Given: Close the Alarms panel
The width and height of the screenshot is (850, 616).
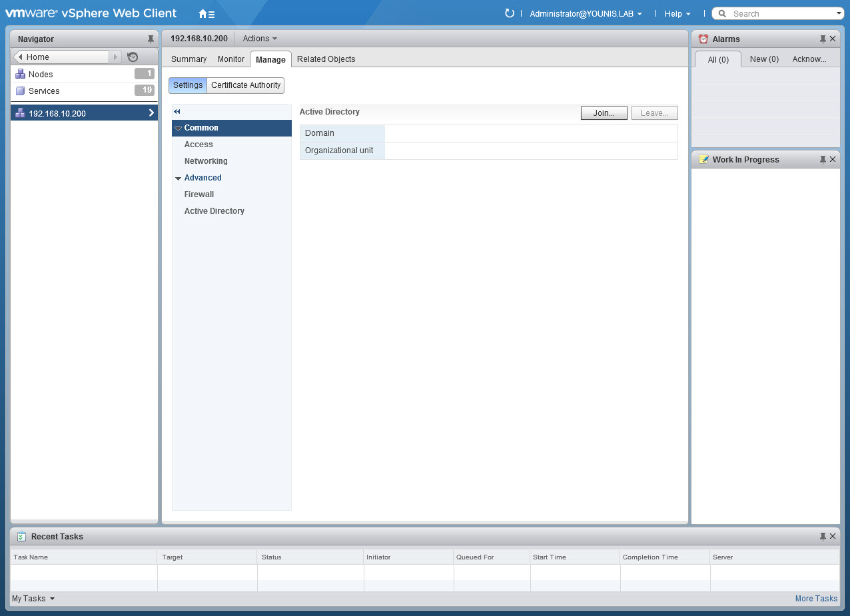Looking at the screenshot, I should pyautogui.click(x=833, y=39).
